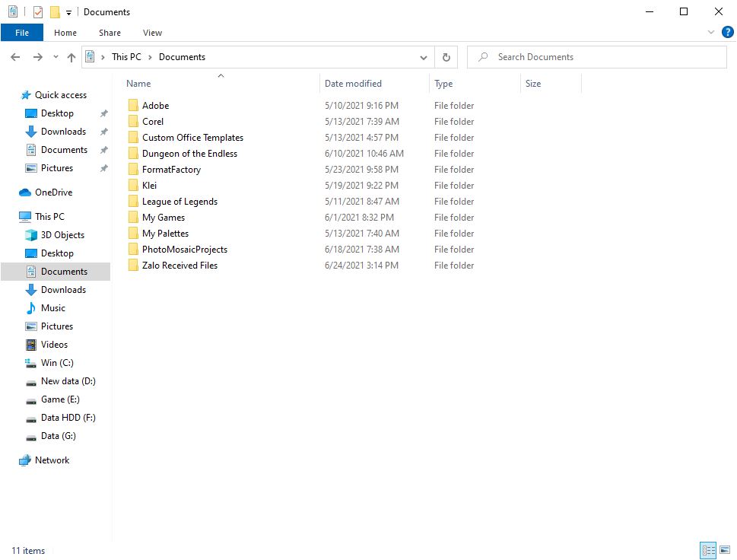Click the Refresh button in address bar

pyautogui.click(x=446, y=57)
